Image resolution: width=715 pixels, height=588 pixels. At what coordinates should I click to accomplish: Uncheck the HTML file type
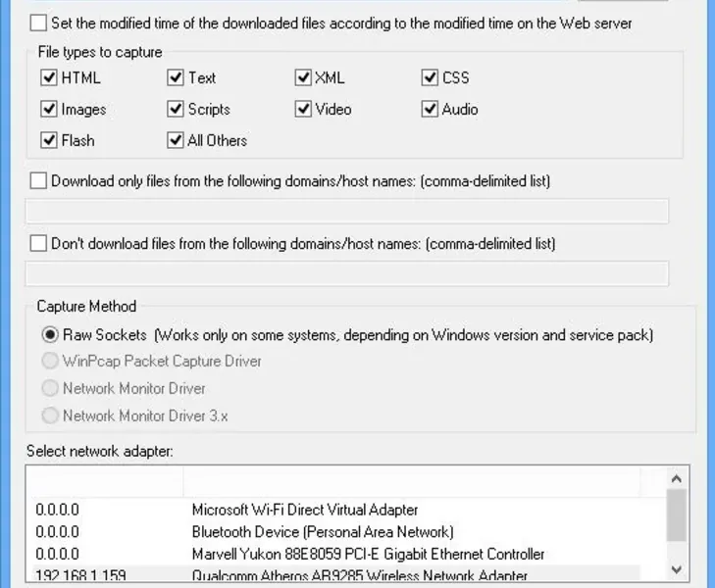(49, 77)
